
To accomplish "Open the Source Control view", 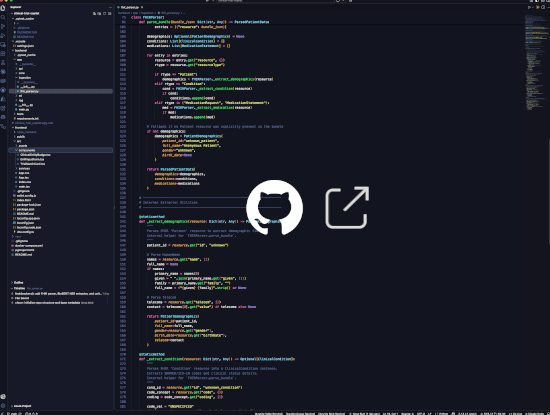I will click(x=3, y=26).
